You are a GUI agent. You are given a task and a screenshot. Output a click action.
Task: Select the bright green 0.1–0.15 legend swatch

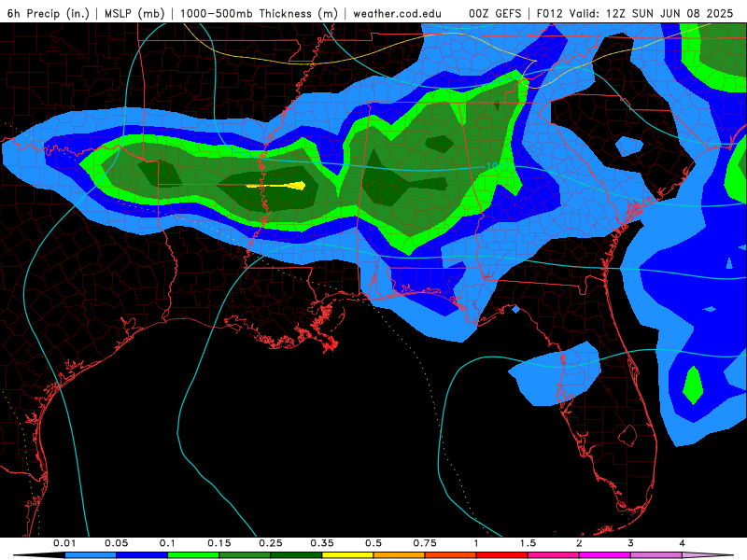click(x=193, y=555)
